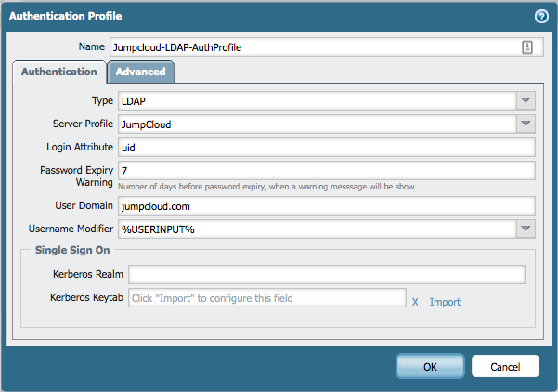558x392 pixels.
Task: Expand the Type dropdown arrow
Action: point(526,101)
